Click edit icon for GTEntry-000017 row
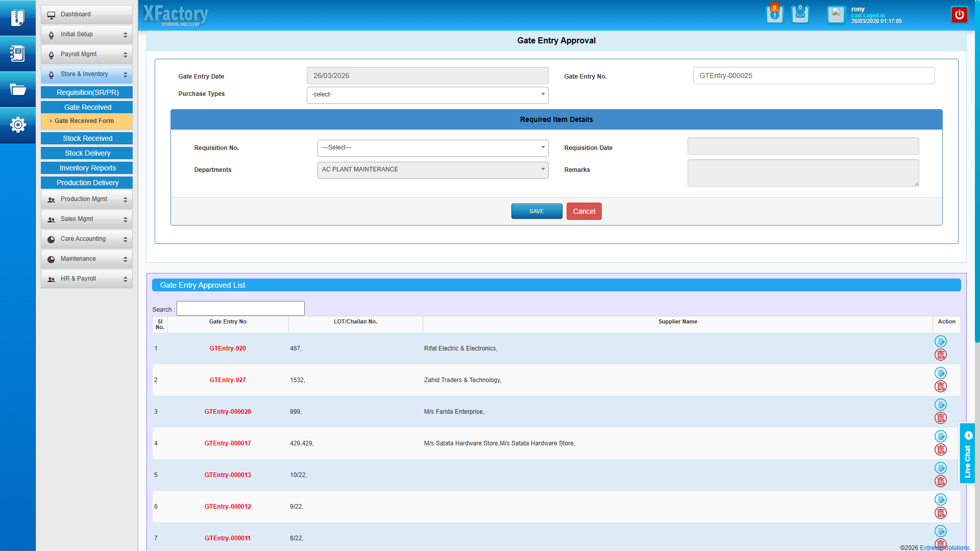 click(940, 436)
